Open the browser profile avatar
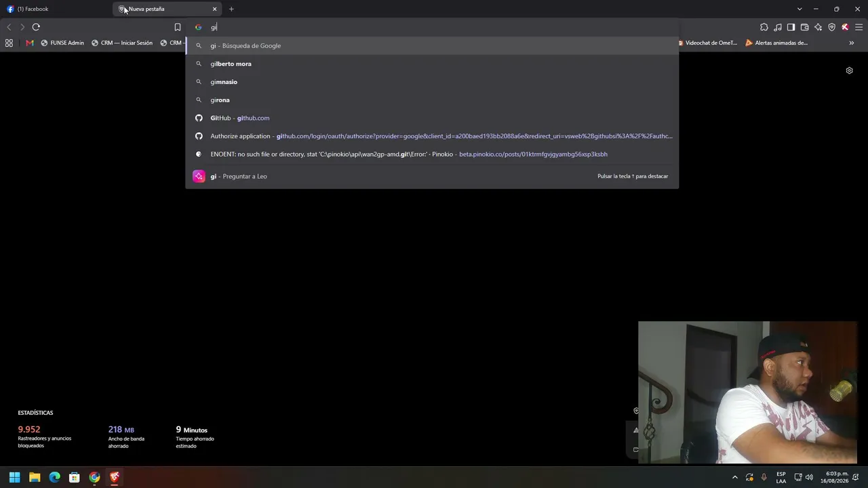 (x=845, y=27)
